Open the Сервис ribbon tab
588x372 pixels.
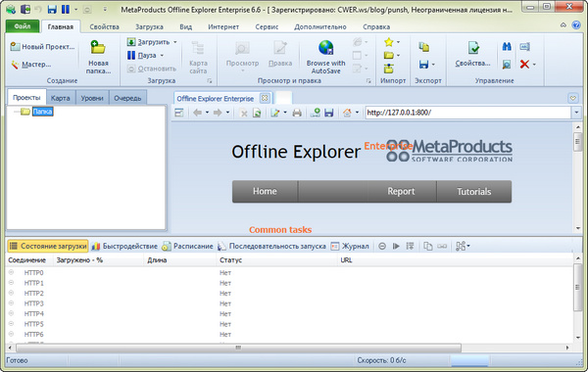[x=267, y=27]
